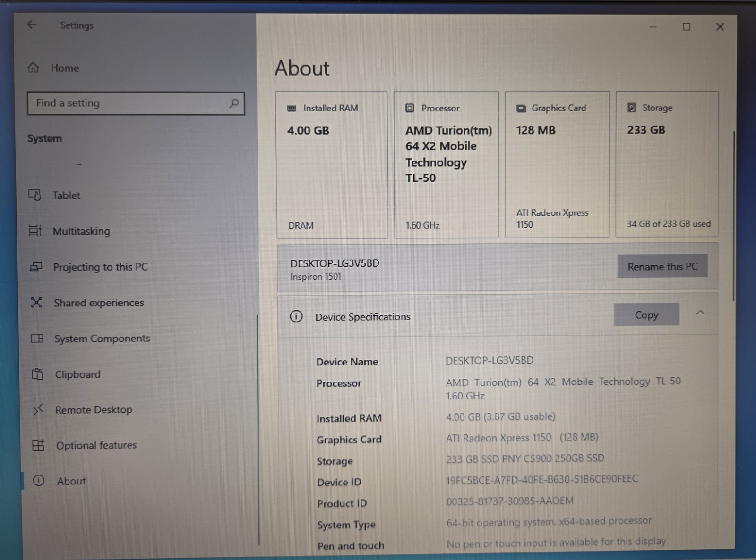The width and height of the screenshot is (756, 560).
Task: Click the Inspiron 1501 model text
Action: (x=316, y=277)
